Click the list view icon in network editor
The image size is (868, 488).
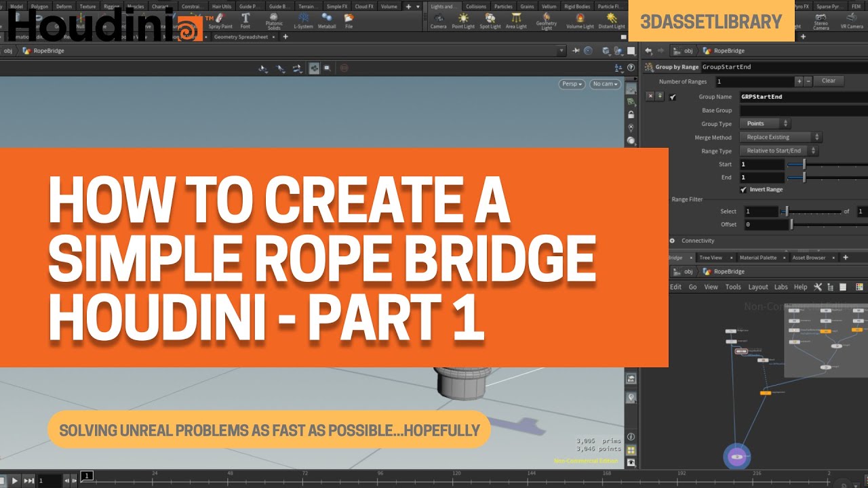842,287
